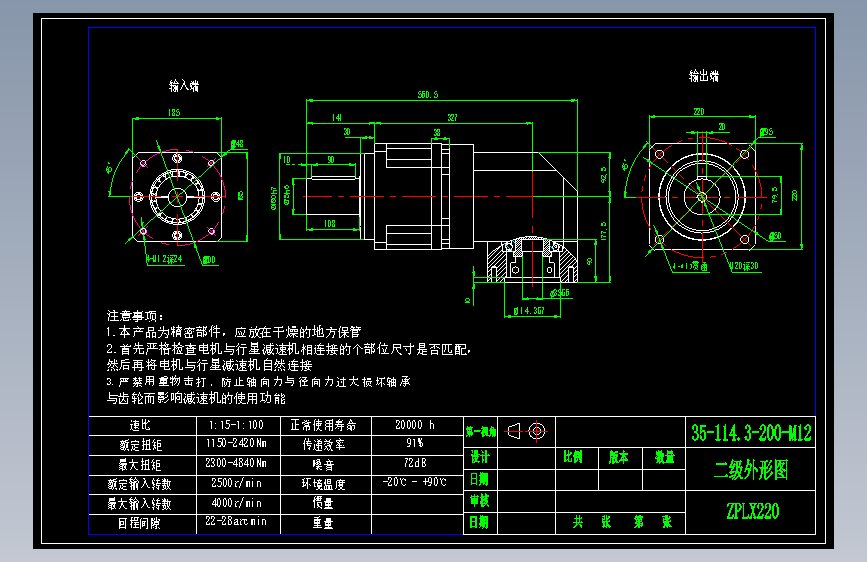This screenshot has height=562, width=867.
Task: Click the 正常使用寿命 table cell
Action: click(x=326, y=425)
